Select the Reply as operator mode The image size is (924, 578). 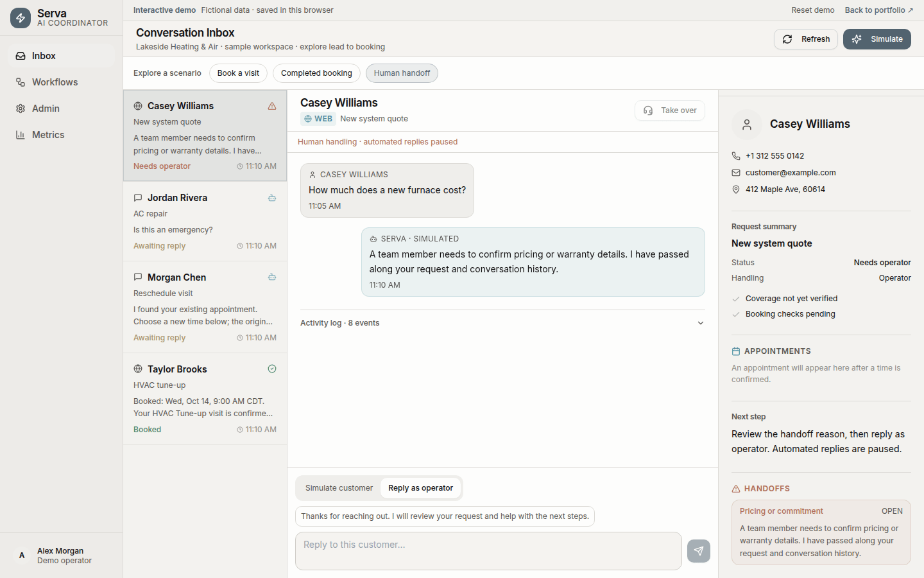tap(420, 488)
